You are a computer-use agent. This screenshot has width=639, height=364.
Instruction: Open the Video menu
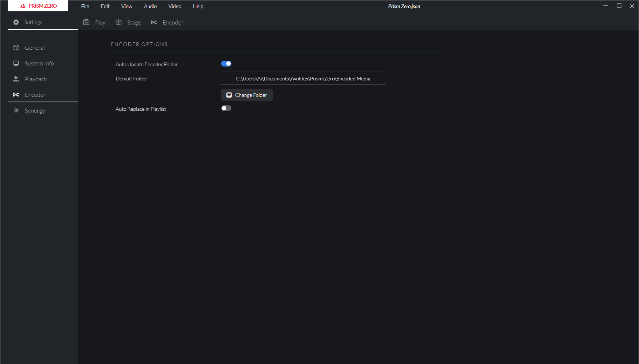[175, 6]
